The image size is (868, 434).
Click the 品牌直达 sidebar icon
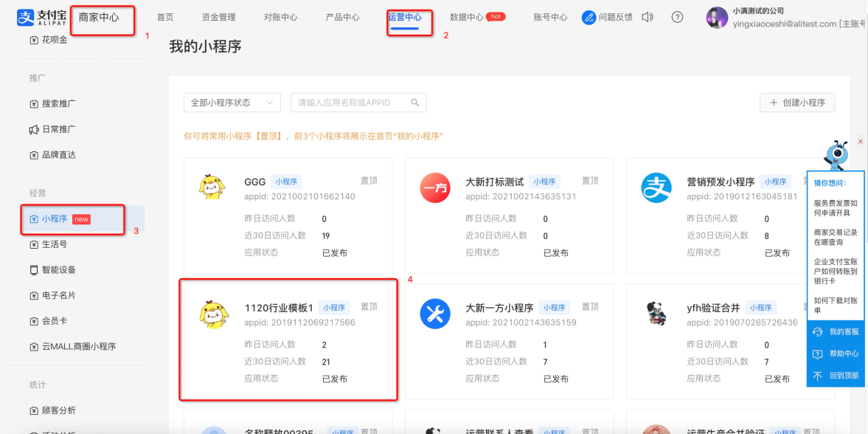(34, 155)
